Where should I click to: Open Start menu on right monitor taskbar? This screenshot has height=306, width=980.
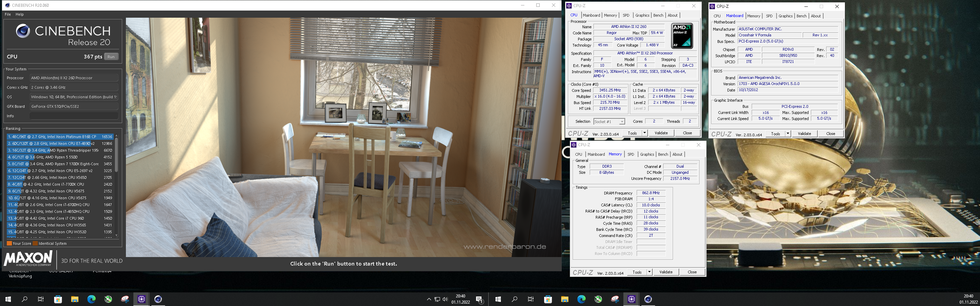tap(498, 299)
